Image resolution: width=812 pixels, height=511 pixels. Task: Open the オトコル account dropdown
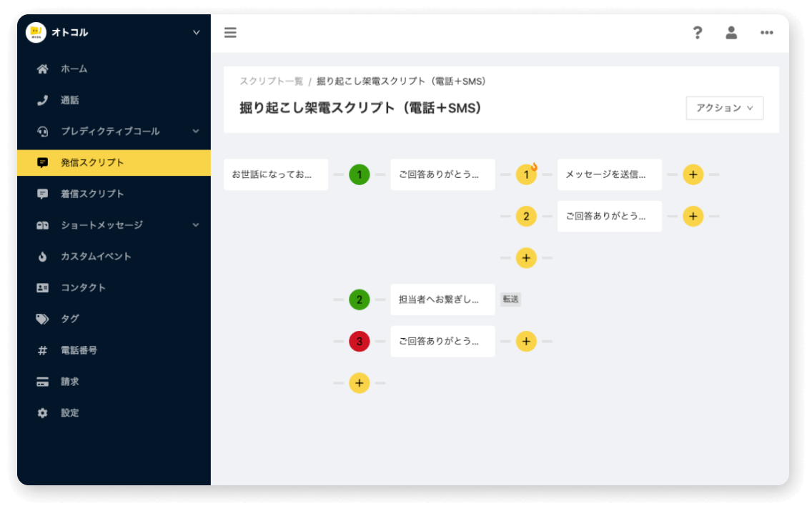(x=196, y=32)
